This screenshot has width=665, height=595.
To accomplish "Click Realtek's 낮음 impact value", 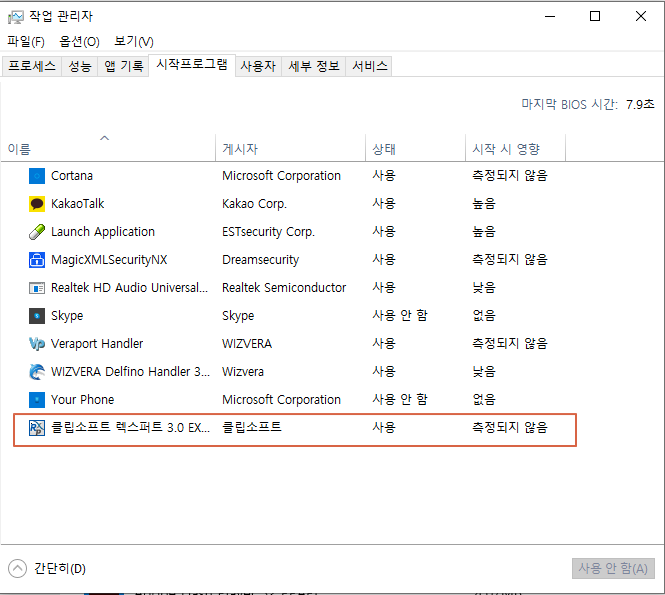I will click(x=484, y=288).
